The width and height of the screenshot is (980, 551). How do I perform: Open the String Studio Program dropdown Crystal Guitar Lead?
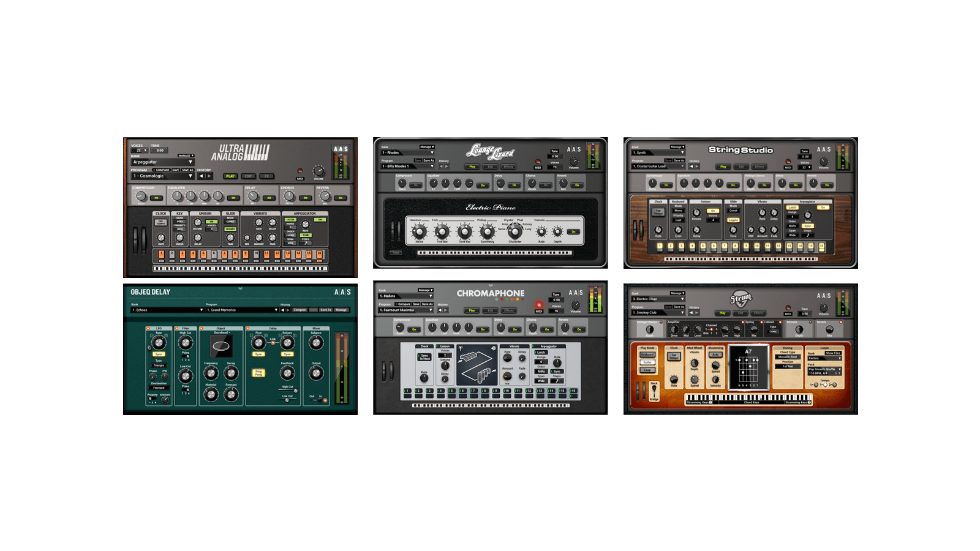658,166
